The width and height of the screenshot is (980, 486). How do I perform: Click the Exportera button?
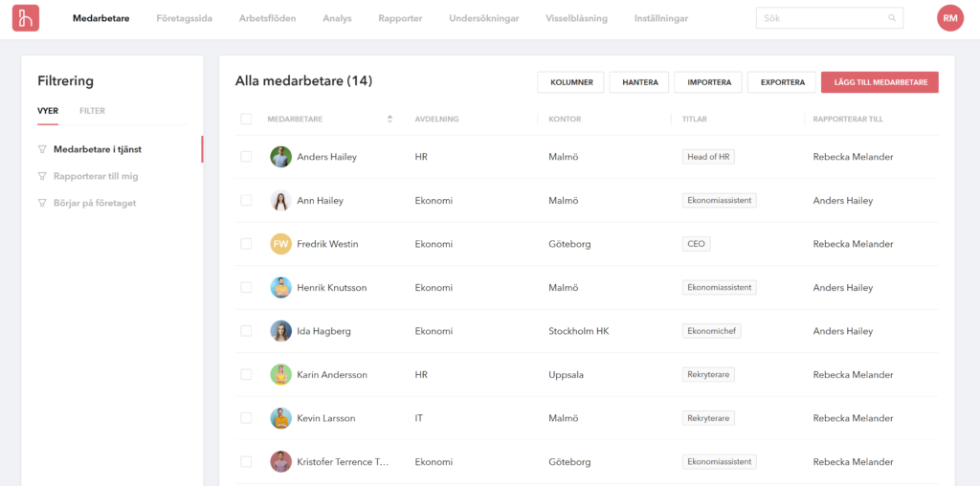tap(782, 82)
